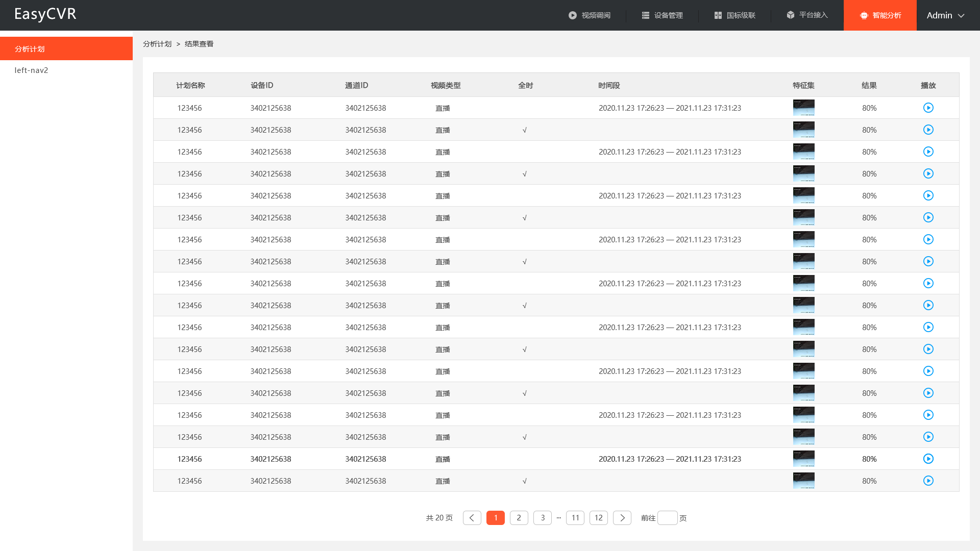Play the second row's analysis result

(928, 130)
